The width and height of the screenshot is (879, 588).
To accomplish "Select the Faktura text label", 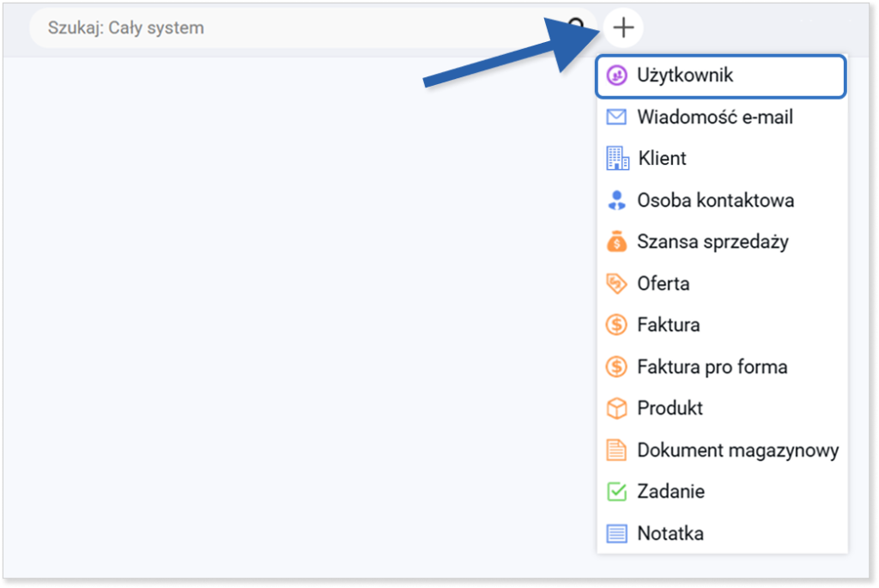I will click(x=668, y=325).
